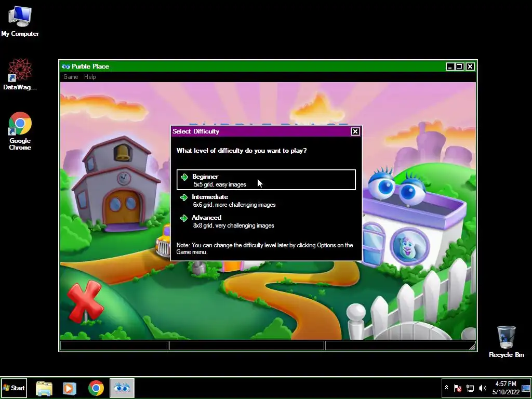The height and width of the screenshot is (399, 532).
Task: Click the yellow bus on the road
Action: pyautogui.click(x=163, y=241)
